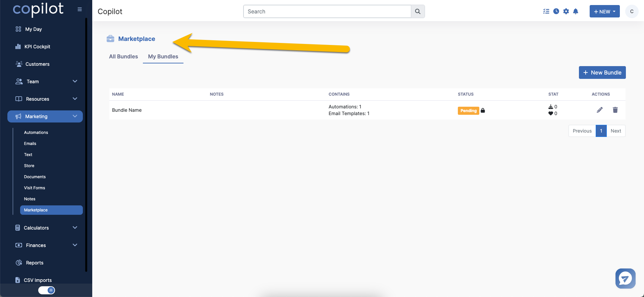Image resolution: width=644 pixels, height=297 pixels.
Task: Click the My Day grid icon
Action: [18, 29]
